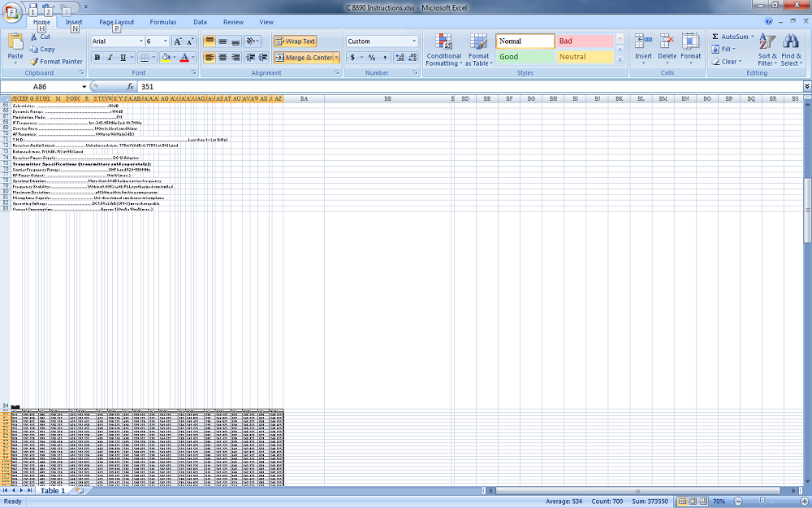
Task: Open Sort & Filter menu
Action: tap(767, 50)
